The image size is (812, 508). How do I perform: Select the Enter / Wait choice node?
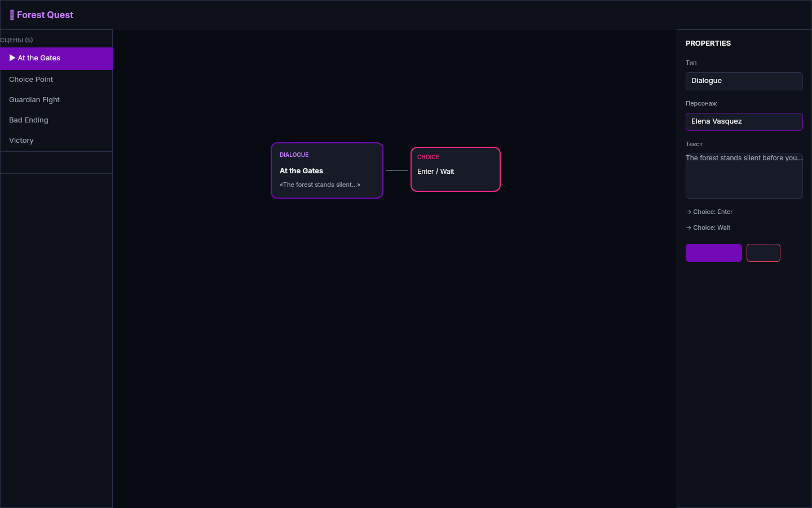(456, 169)
